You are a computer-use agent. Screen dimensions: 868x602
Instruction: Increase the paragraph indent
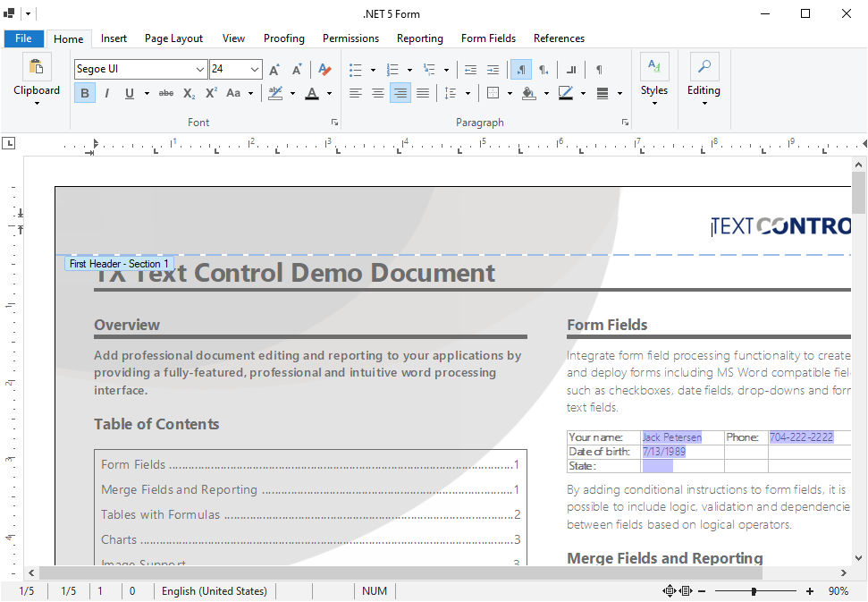[493, 70]
